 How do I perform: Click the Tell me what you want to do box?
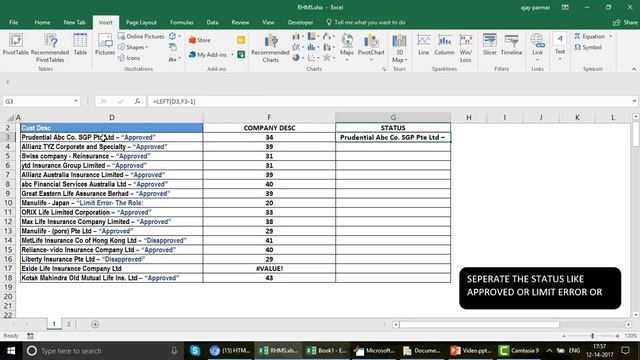pos(366,22)
